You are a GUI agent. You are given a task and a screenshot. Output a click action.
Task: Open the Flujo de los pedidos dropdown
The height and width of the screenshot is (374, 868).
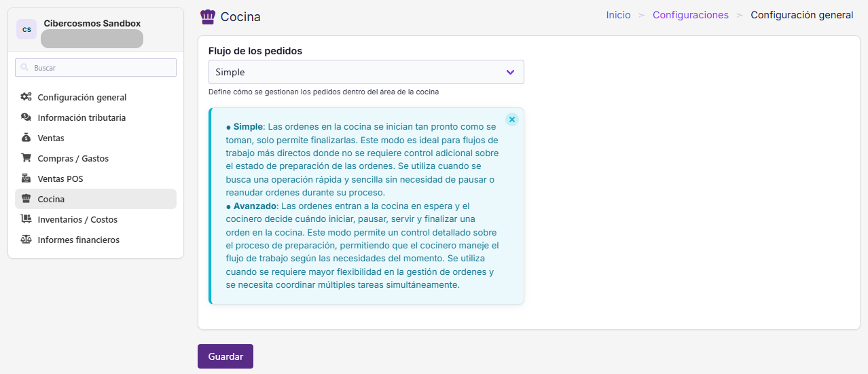click(366, 72)
